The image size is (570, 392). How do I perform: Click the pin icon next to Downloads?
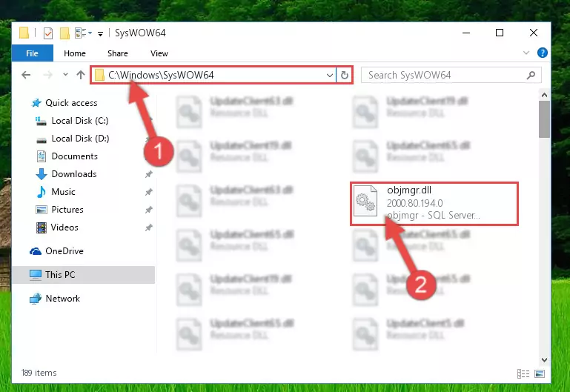tap(148, 174)
